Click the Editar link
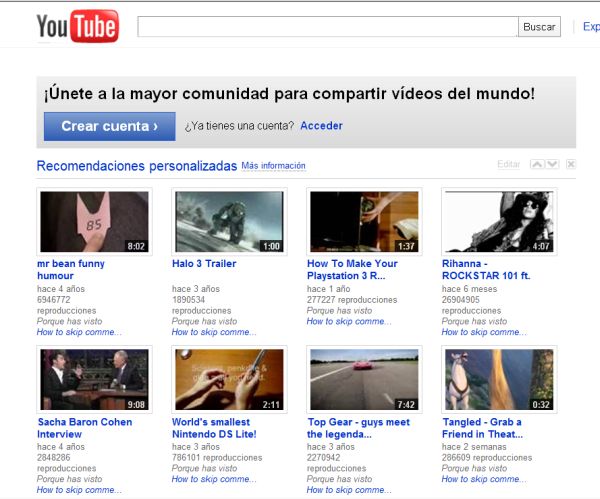The width and height of the screenshot is (600, 499). [509, 164]
